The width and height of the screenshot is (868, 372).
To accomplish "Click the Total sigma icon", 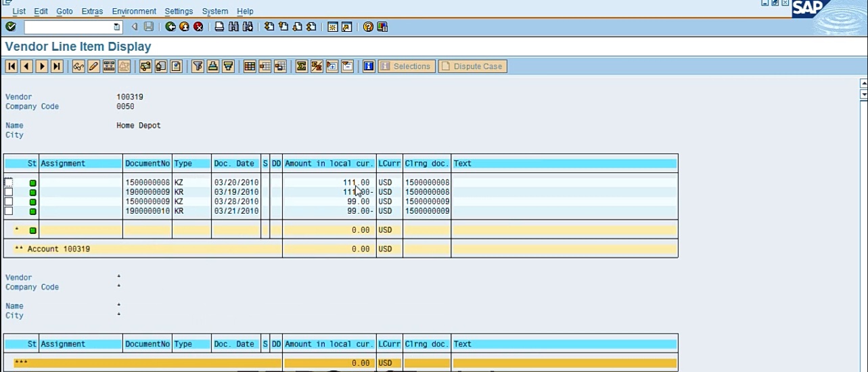I will pos(302,66).
